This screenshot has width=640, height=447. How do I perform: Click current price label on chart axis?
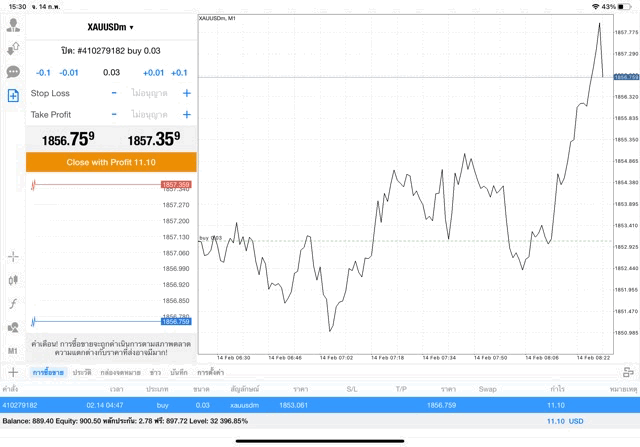pyautogui.click(x=627, y=77)
